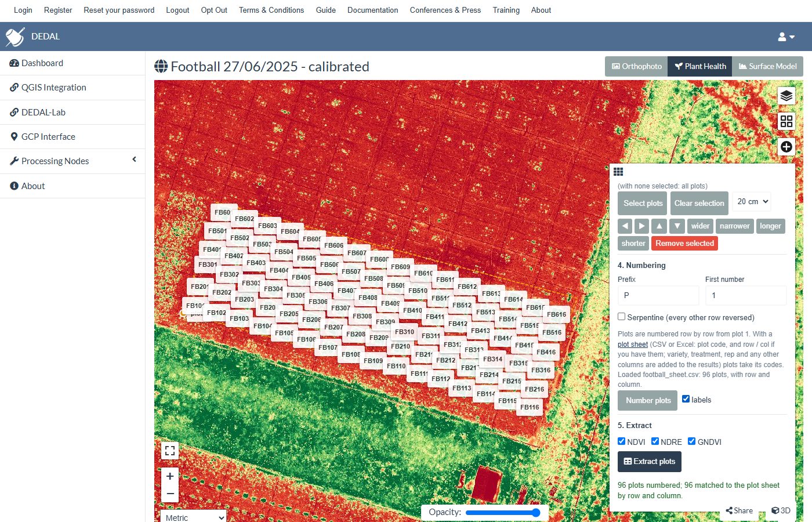812x522 pixels.
Task: Click Remove selected button
Action: point(684,244)
